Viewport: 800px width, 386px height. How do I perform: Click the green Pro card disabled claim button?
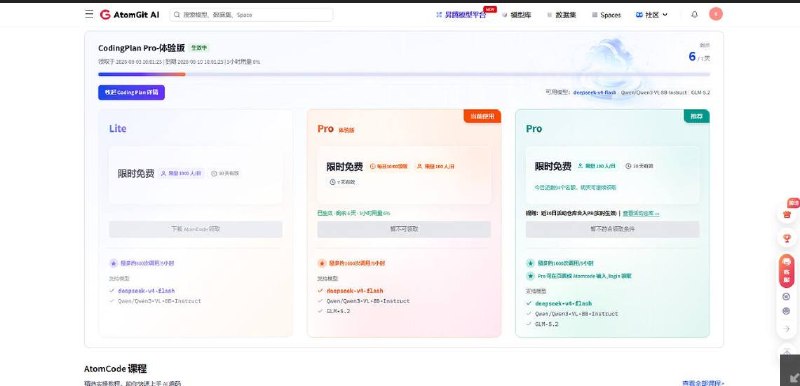point(612,229)
